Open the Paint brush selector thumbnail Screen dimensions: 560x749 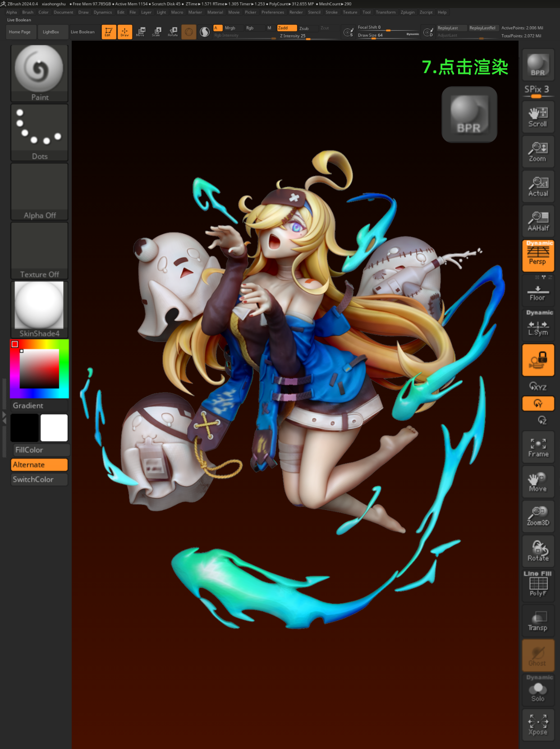39,73
